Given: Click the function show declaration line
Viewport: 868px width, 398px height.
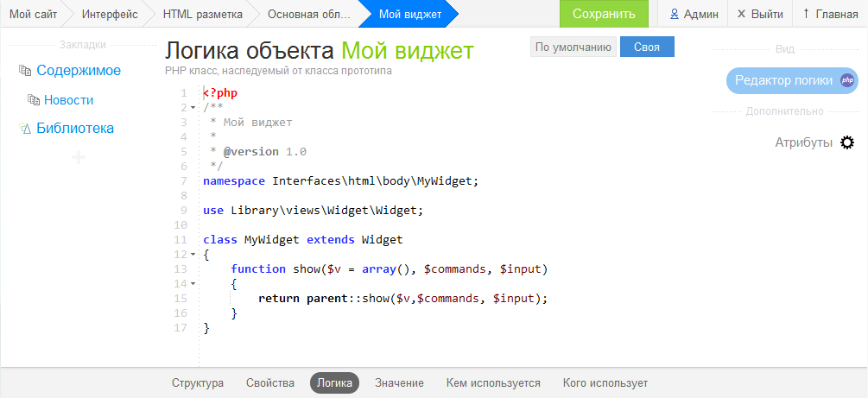Looking at the screenshot, I should [390, 269].
